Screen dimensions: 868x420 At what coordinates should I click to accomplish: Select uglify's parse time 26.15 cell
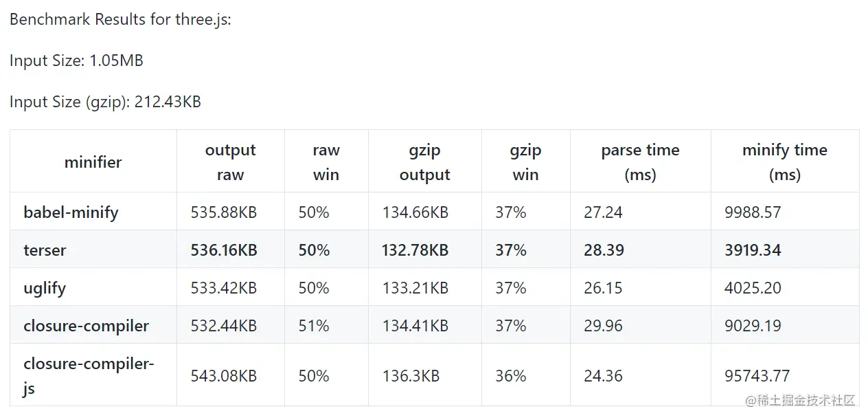click(x=603, y=288)
